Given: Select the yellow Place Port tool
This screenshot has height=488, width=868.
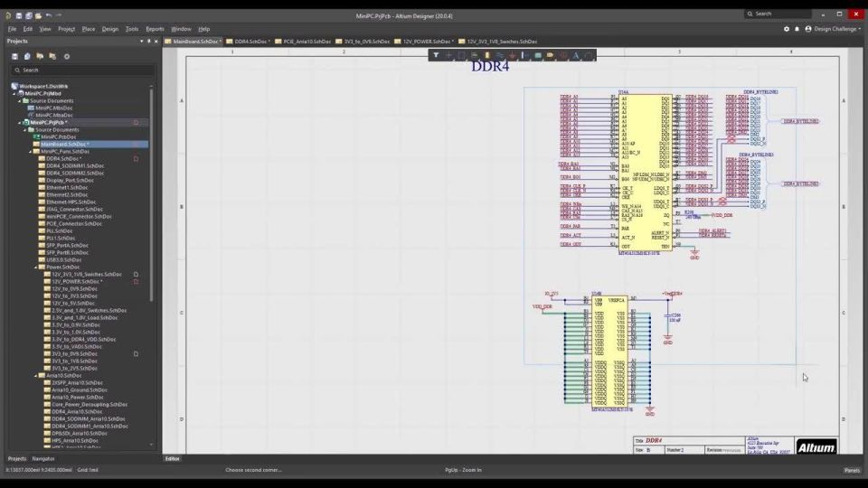Looking at the screenshot, I should 551,55.
